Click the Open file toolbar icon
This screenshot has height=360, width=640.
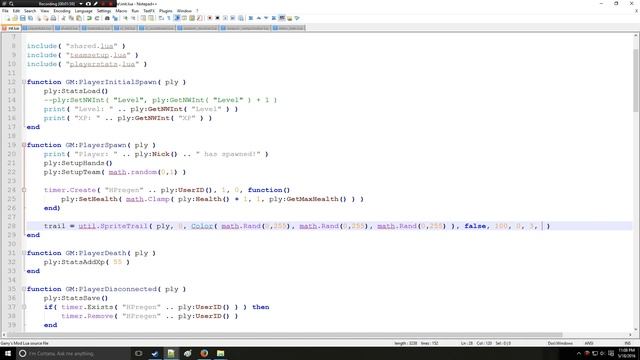click(x=15, y=18)
